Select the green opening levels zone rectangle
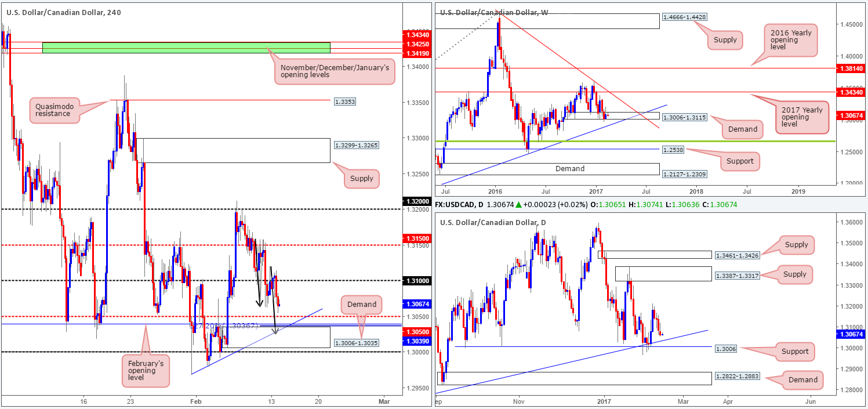Image resolution: width=868 pixels, height=409 pixels. (x=186, y=48)
